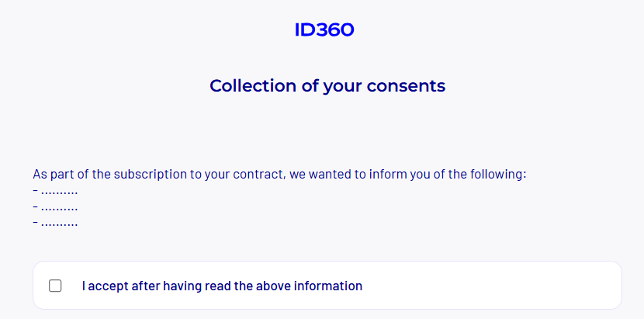Click empty right side of the consent card
Viewport: 644px width, 319px height.
pyautogui.click(x=504, y=286)
